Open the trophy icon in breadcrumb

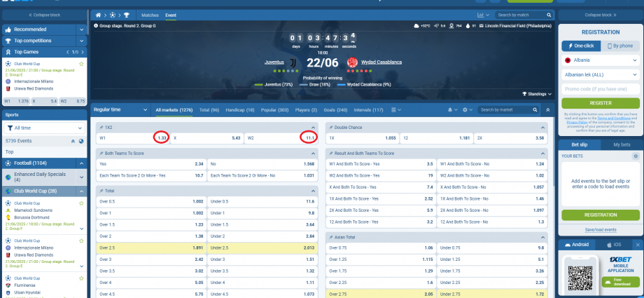pyautogui.click(x=126, y=15)
